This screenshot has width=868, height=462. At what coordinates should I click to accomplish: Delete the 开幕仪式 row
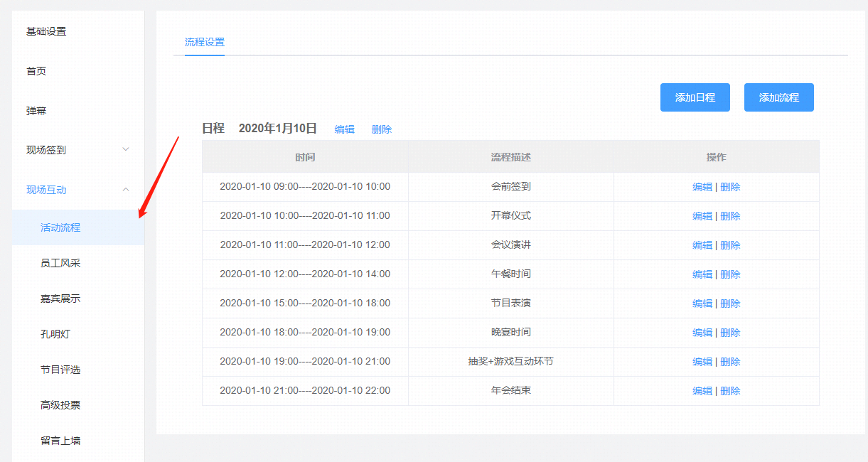pos(730,216)
